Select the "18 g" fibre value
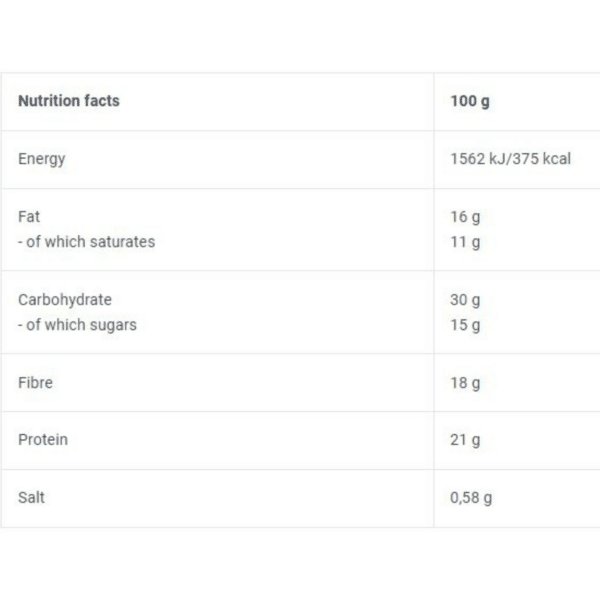 pyautogui.click(x=466, y=383)
